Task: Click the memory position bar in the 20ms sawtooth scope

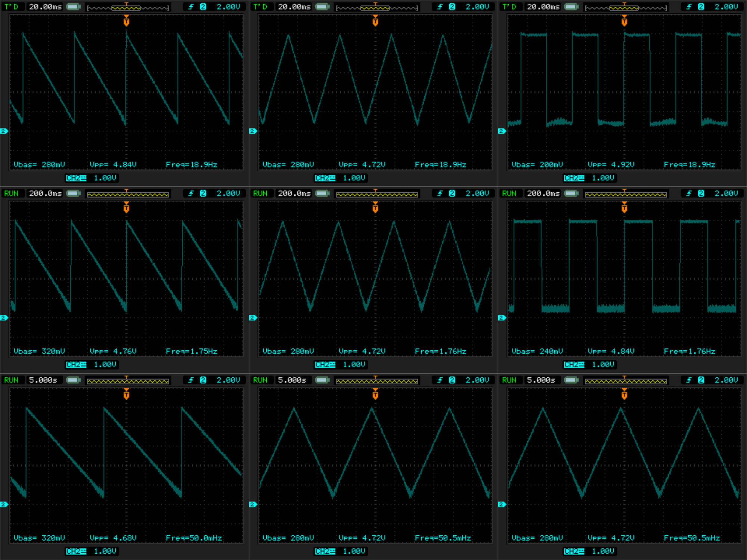Action: 128,7
